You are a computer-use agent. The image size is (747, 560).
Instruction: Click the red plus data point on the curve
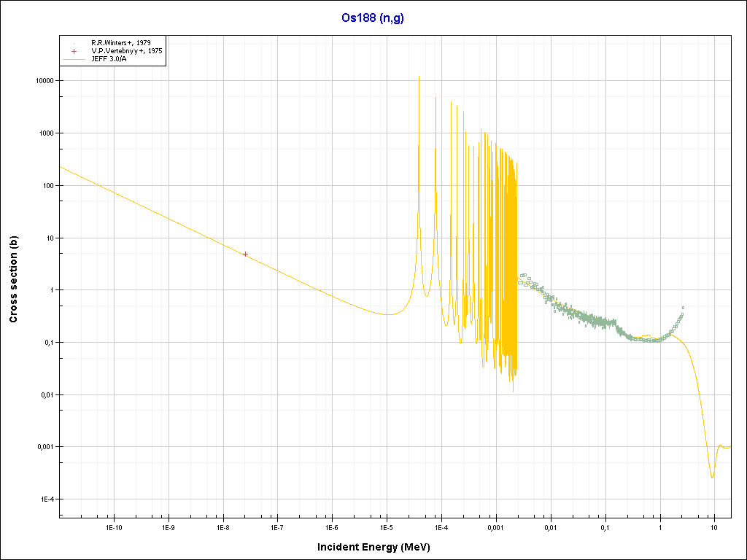point(245,254)
